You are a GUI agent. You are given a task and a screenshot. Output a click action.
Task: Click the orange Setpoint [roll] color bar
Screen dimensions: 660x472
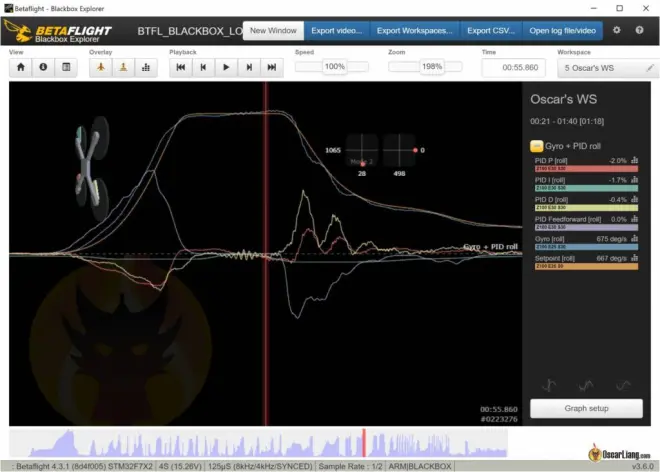586,266
